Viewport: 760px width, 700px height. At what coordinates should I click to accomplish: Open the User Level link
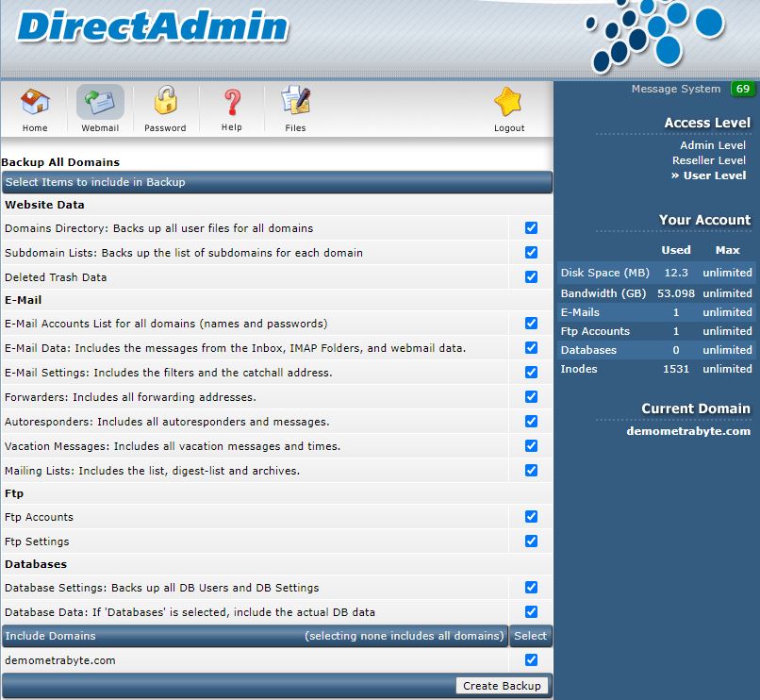(x=715, y=175)
